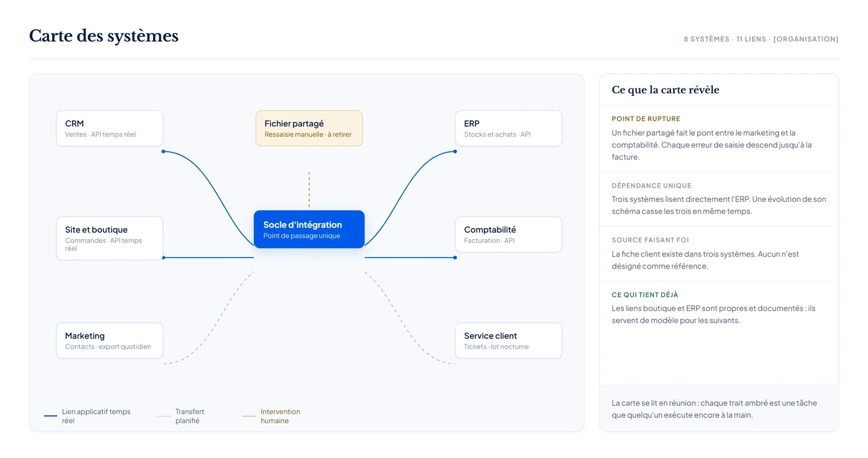Open the Site et boutique node
868x458 pixels.
[x=110, y=238]
